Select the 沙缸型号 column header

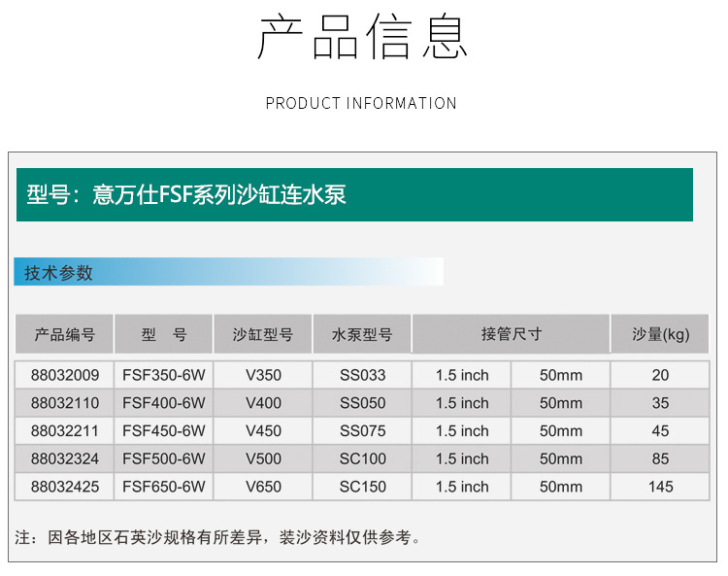(263, 334)
